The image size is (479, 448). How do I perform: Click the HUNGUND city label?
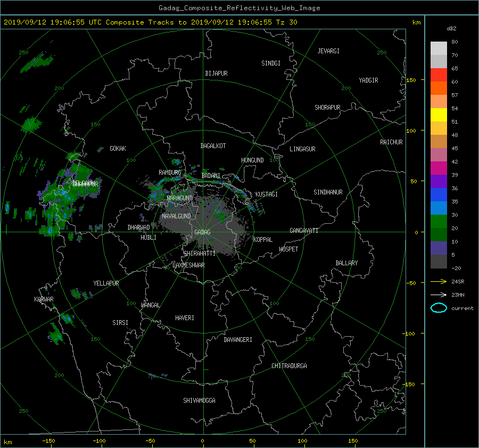point(252,160)
